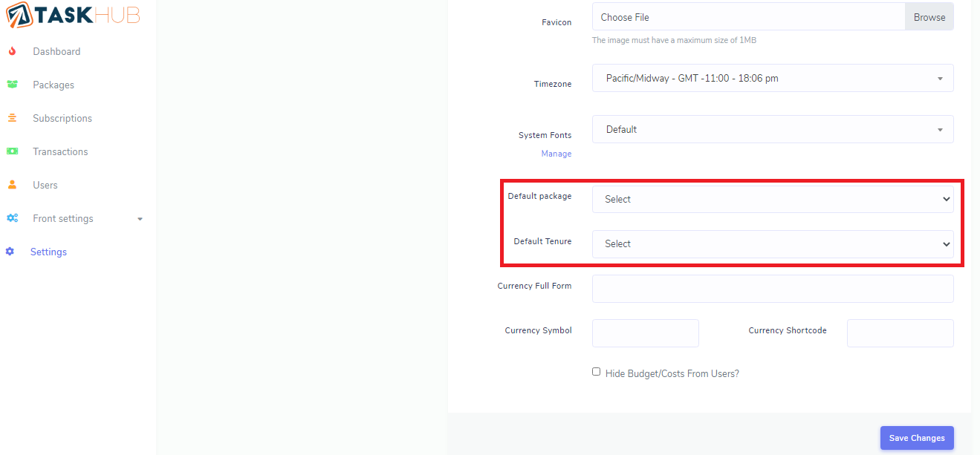The height and width of the screenshot is (455, 980).
Task: Open the System Fonts dropdown
Action: click(772, 129)
